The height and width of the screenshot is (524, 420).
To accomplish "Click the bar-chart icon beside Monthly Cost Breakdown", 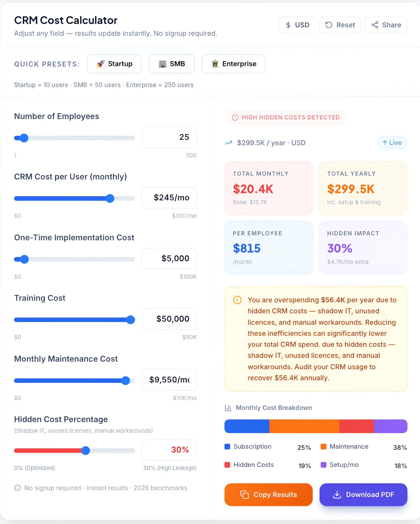I will [x=228, y=408].
